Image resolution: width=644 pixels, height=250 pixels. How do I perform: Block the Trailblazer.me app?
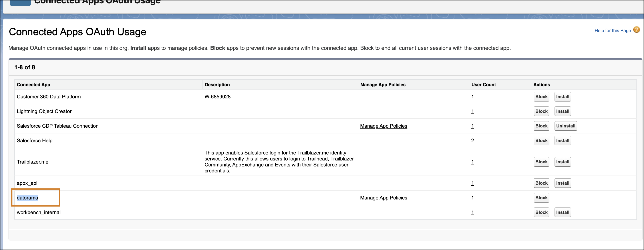point(541,162)
